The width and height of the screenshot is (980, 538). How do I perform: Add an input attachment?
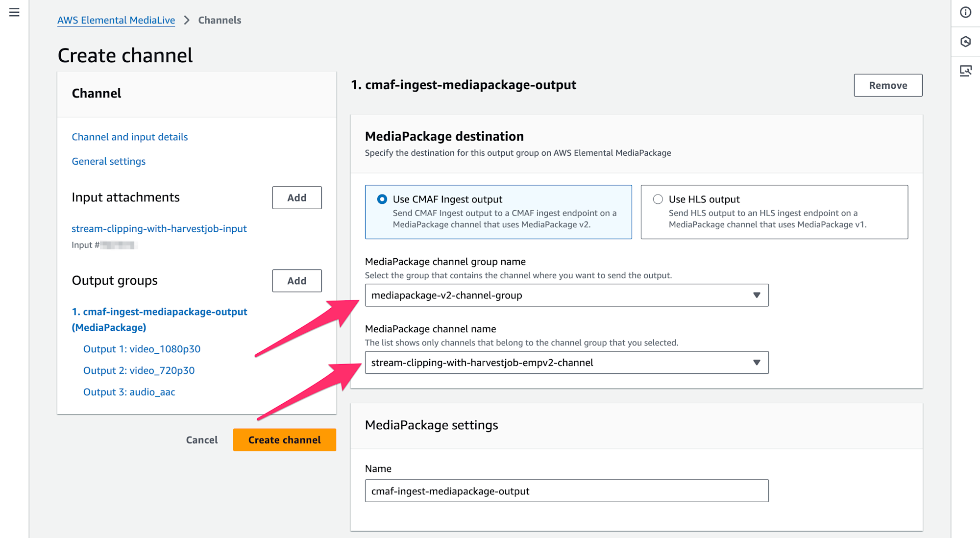coord(297,197)
